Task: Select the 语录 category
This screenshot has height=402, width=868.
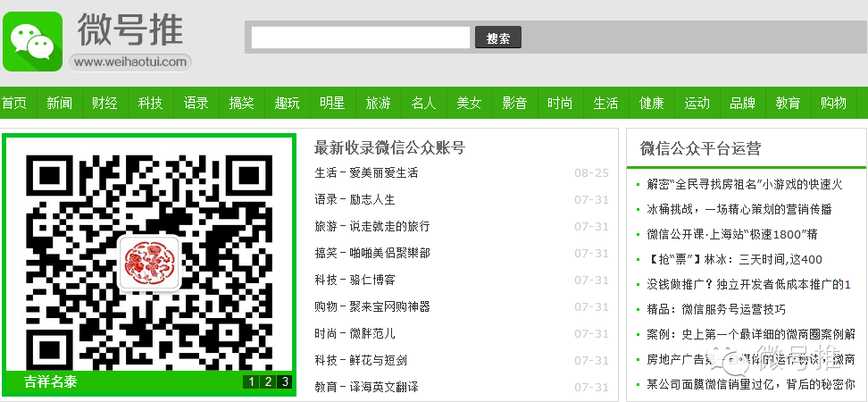Action: pos(196,103)
